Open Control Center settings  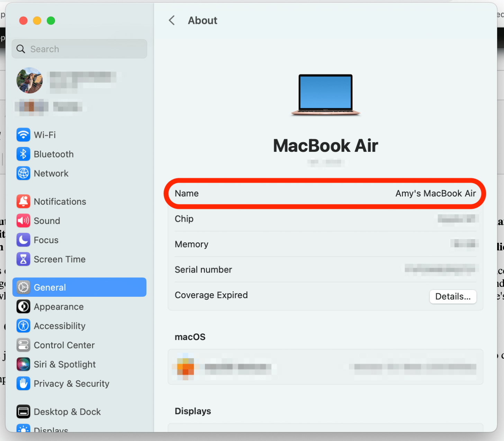64,345
